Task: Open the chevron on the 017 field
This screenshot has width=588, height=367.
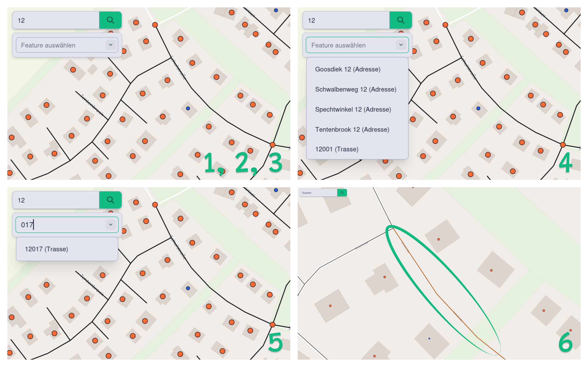Action: click(111, 225)
